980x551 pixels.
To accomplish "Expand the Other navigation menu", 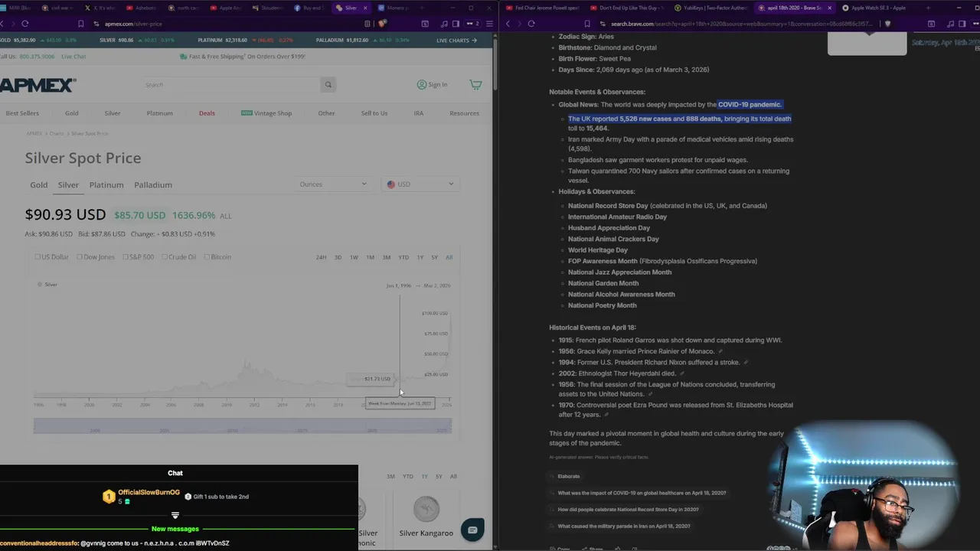I will point(326,113).
